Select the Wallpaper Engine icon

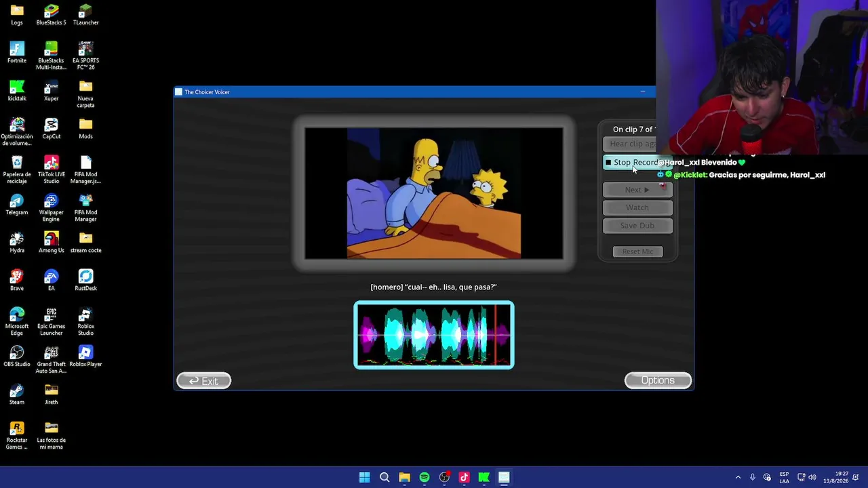point(51,207)
